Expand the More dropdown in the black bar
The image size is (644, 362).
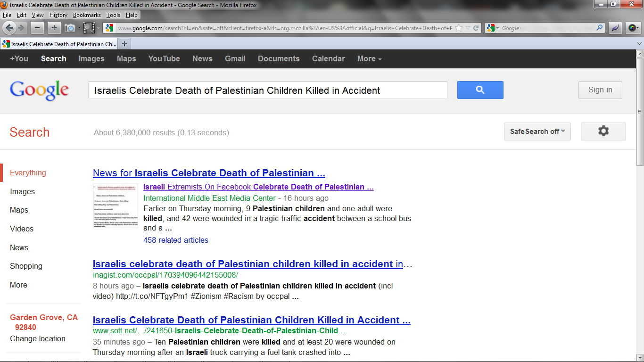coord(369,59)
